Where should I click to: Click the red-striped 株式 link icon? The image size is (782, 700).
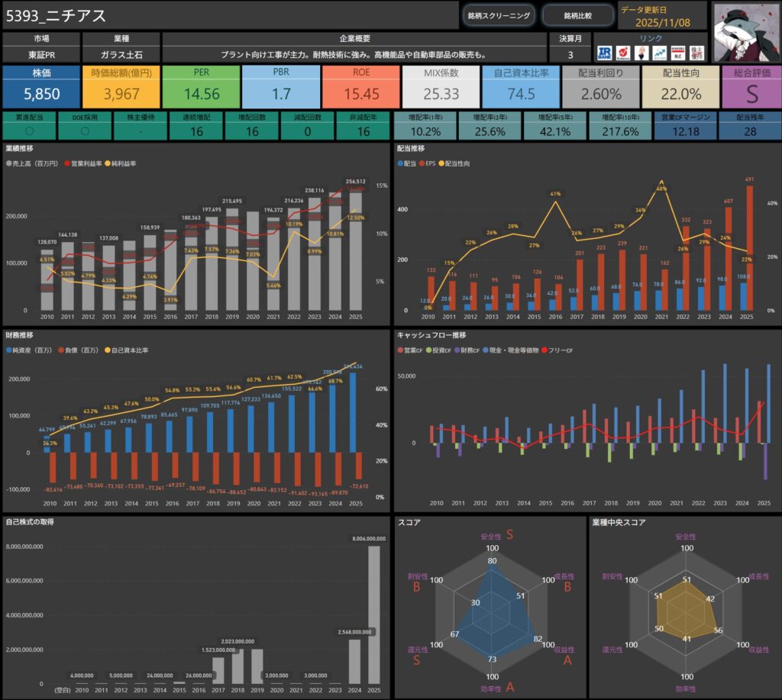(x=679, y=52)
